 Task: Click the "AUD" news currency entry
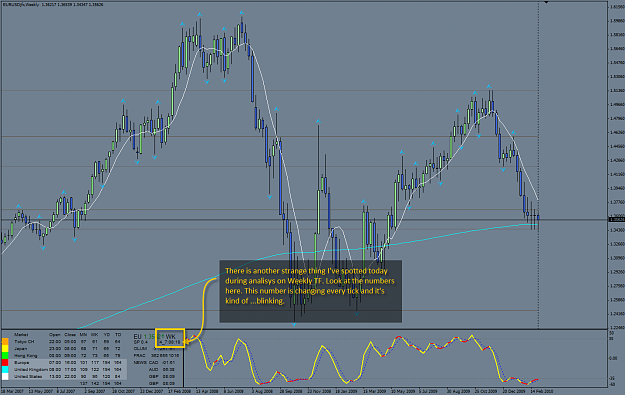coord(153,369)
